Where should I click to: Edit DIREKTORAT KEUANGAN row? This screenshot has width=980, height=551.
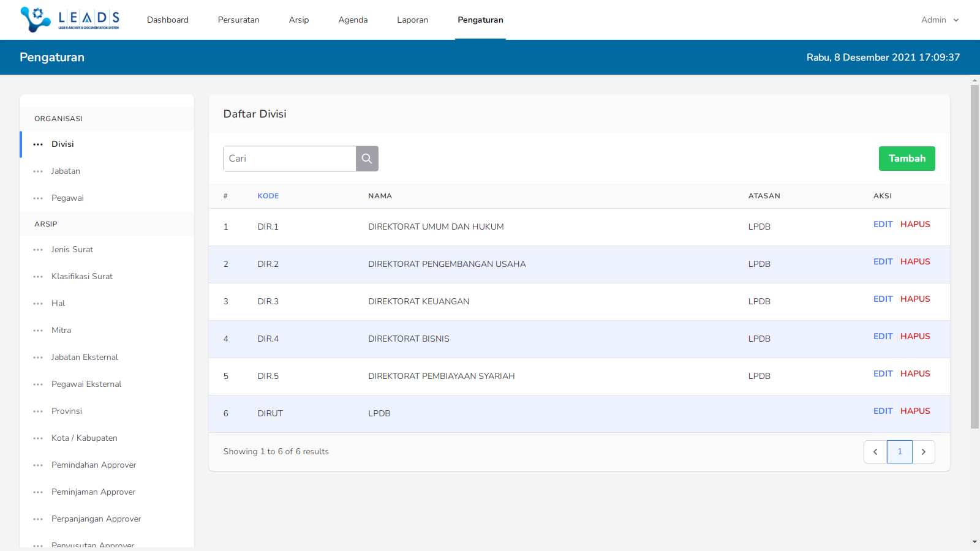pos(883,299)
